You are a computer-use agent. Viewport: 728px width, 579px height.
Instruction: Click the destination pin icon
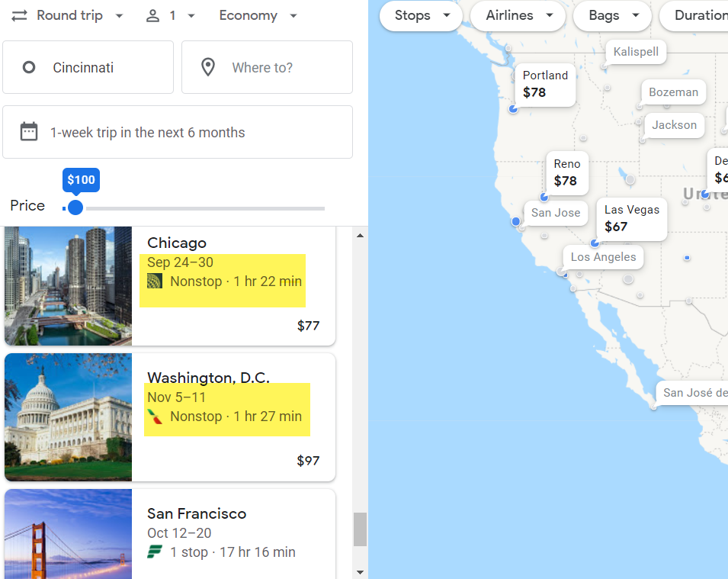[x=207, y=67]
